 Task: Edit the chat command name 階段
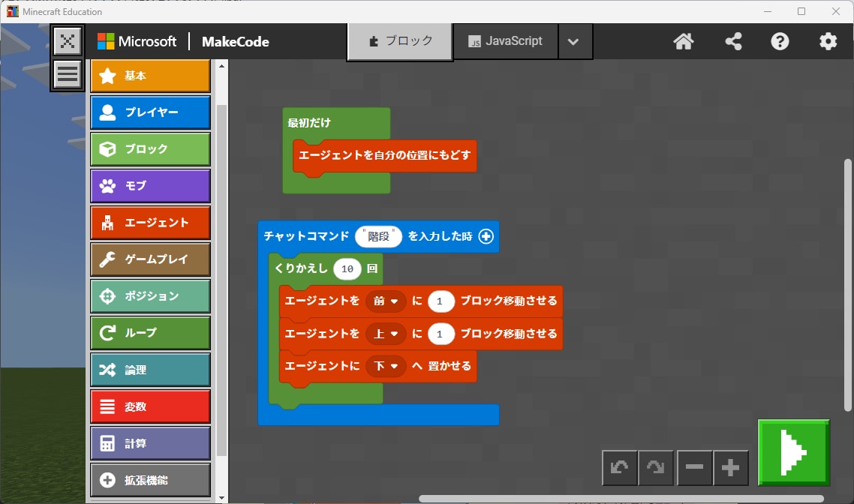click(378, 236)
